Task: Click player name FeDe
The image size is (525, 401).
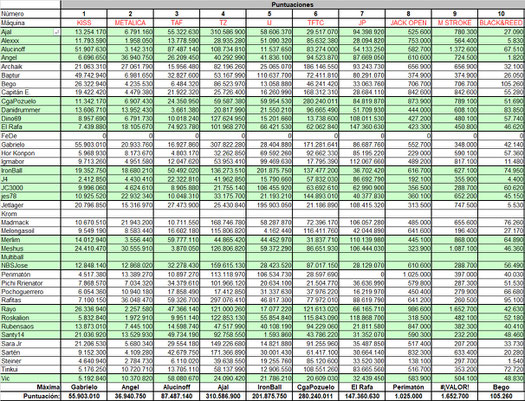Action: tap(9, 136)
